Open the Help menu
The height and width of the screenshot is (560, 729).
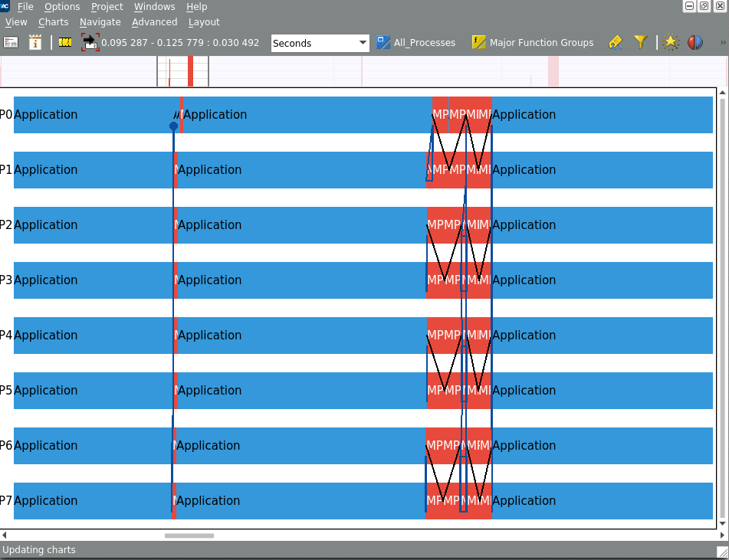[197, 6]
